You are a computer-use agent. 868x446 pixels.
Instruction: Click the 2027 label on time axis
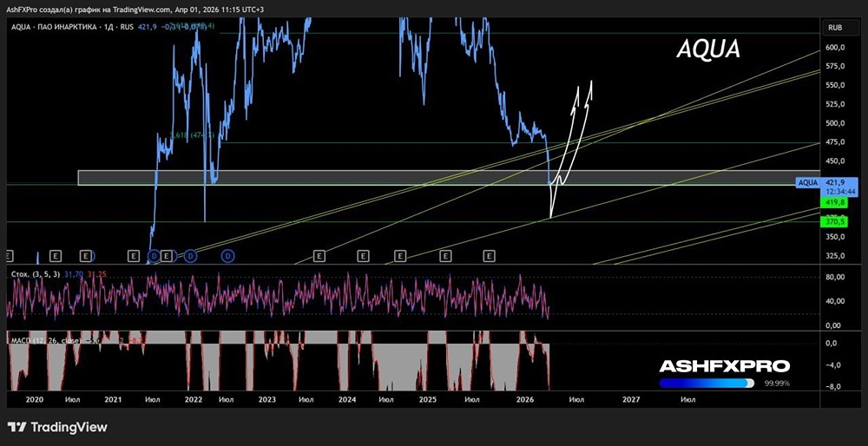[631, 399]
